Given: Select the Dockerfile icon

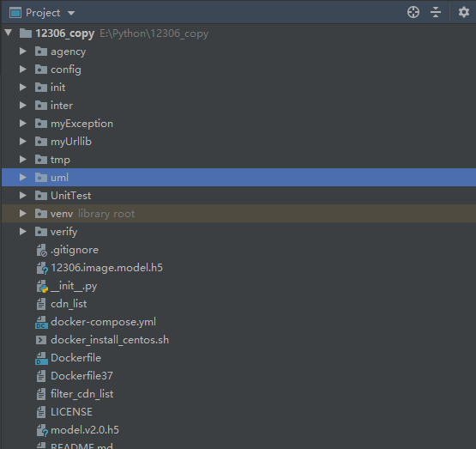Looking at the screenshot, I should click(41, 358).
